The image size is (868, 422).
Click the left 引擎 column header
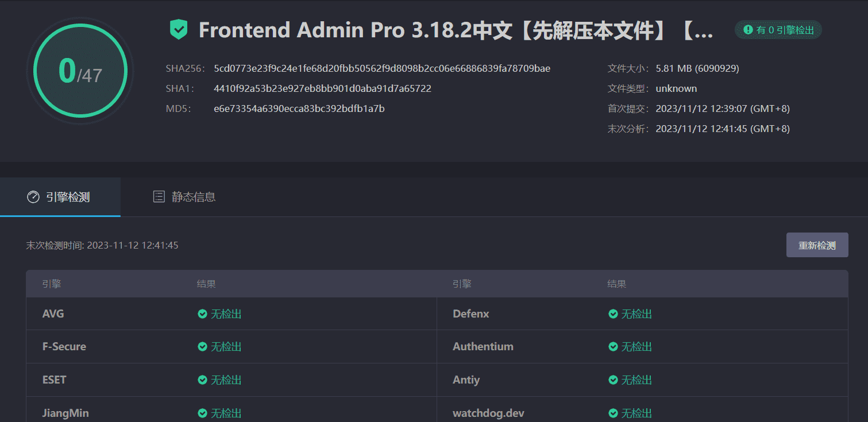pos(52,284)
